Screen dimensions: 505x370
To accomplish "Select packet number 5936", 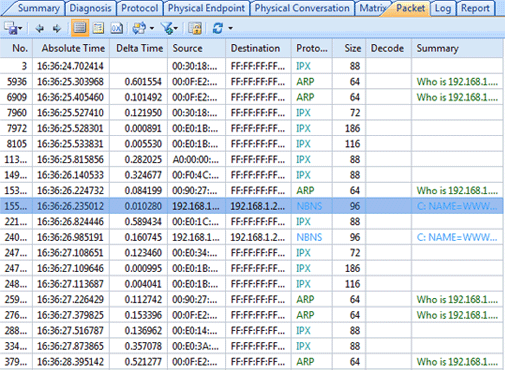I will click(251, 82).
